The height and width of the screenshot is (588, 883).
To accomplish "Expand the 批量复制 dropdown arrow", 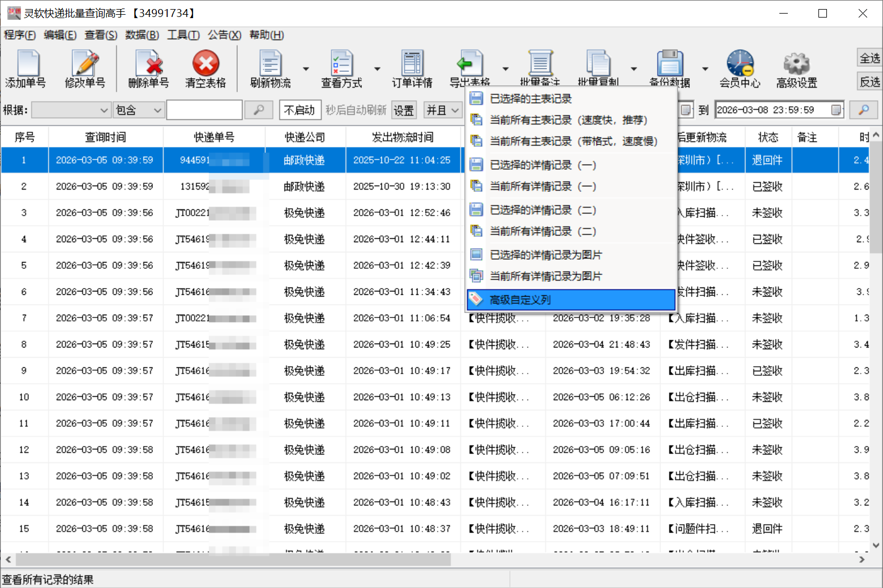I will 634,69.
